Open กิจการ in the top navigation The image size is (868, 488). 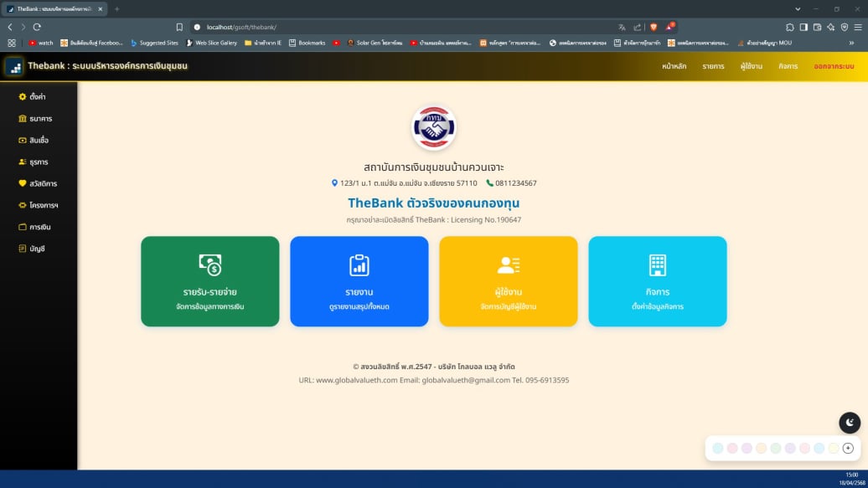click(788, 66)
